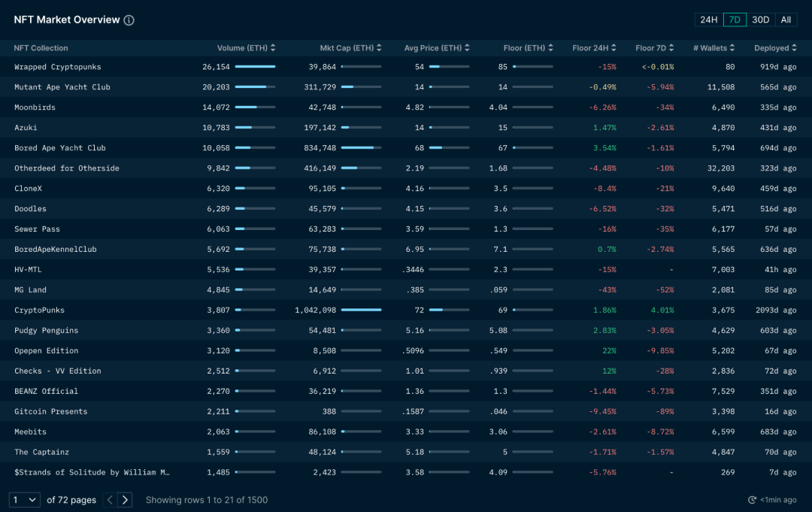
Task: Select the Pudgy Penguins collection name
Action: 46,330
